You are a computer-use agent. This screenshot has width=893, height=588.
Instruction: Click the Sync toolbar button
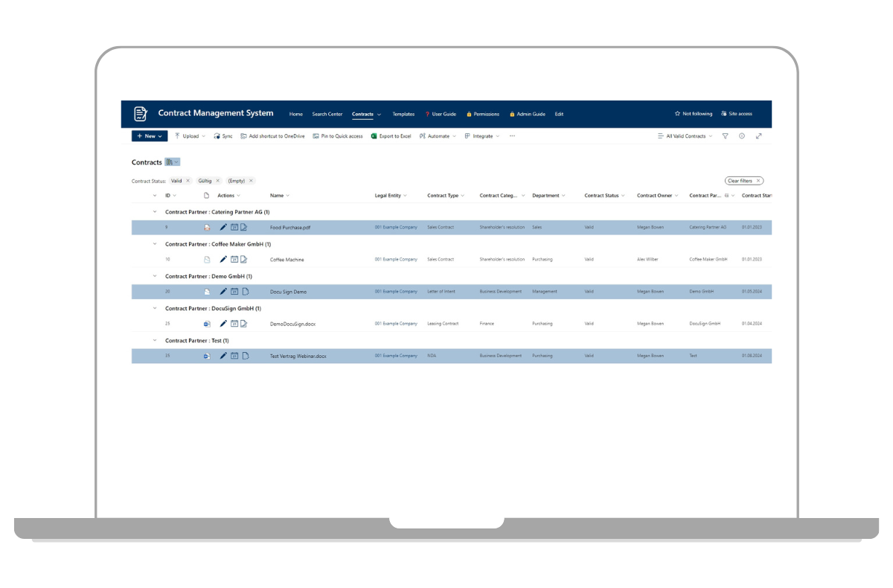(x=223, y=136)
